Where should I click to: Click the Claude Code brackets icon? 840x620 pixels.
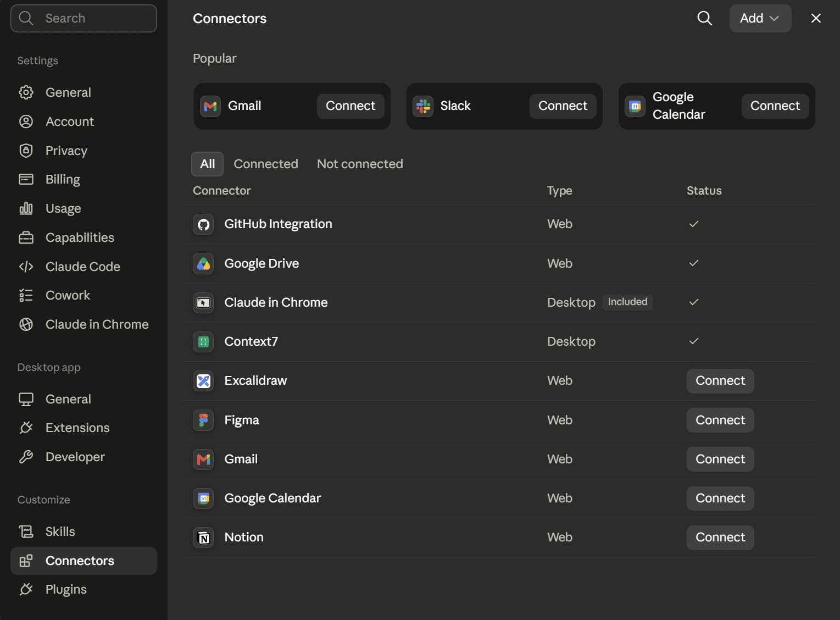(26, 267)
